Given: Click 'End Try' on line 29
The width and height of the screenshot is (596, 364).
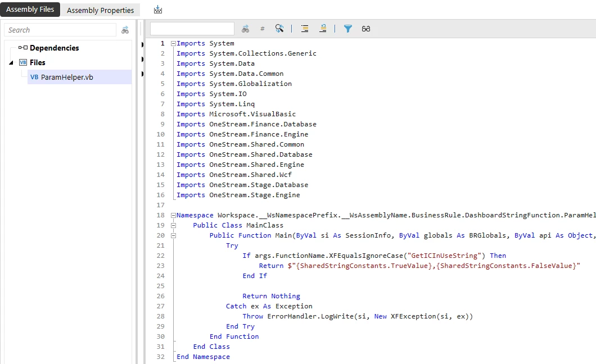Looking at the screenshot, I should (x=240, y=326).
